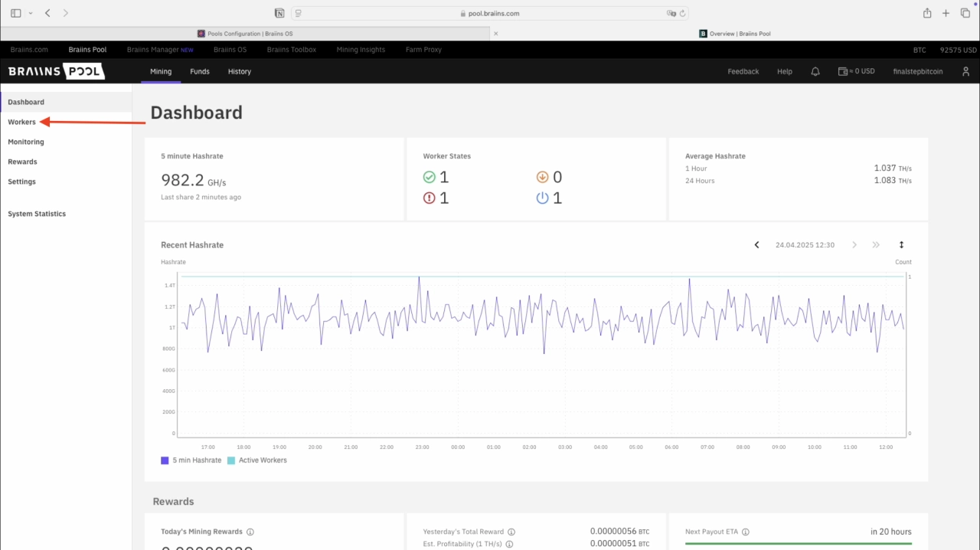Toggle 5 min Hashrate legend series
Image resolution: width=980 pixels, height=550 pixels.
pos(191,460)
